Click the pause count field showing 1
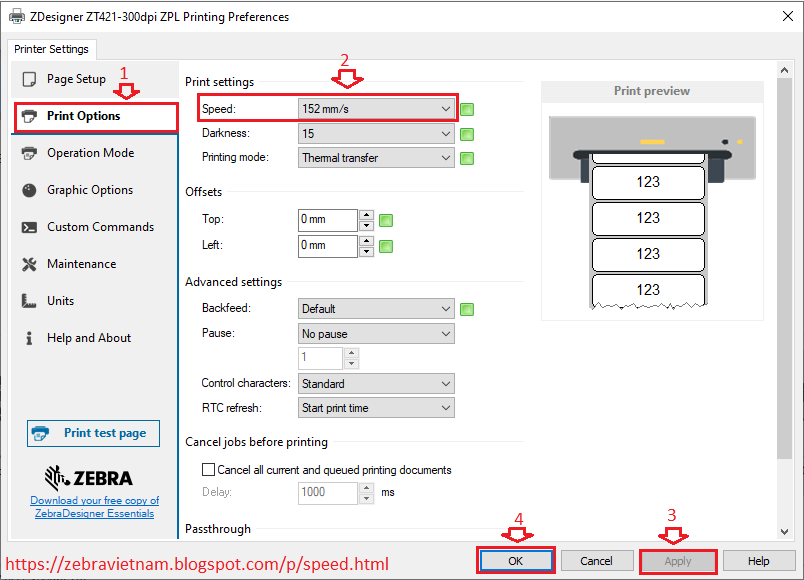Viewport: 804px width, 580px height. [320, 358]
